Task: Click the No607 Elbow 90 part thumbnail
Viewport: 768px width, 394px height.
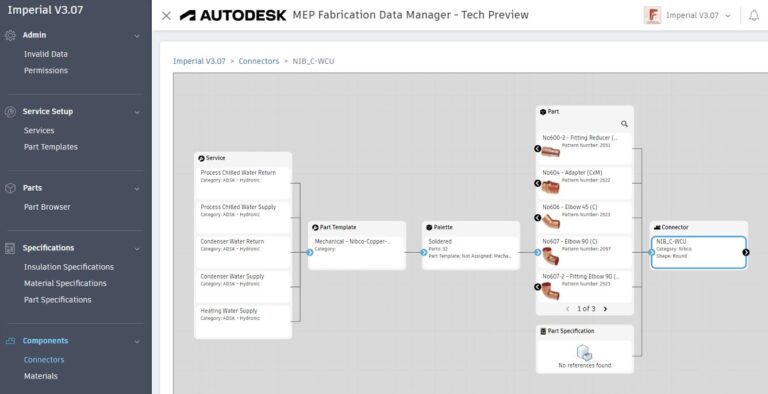Action: [x=551, y=256]
